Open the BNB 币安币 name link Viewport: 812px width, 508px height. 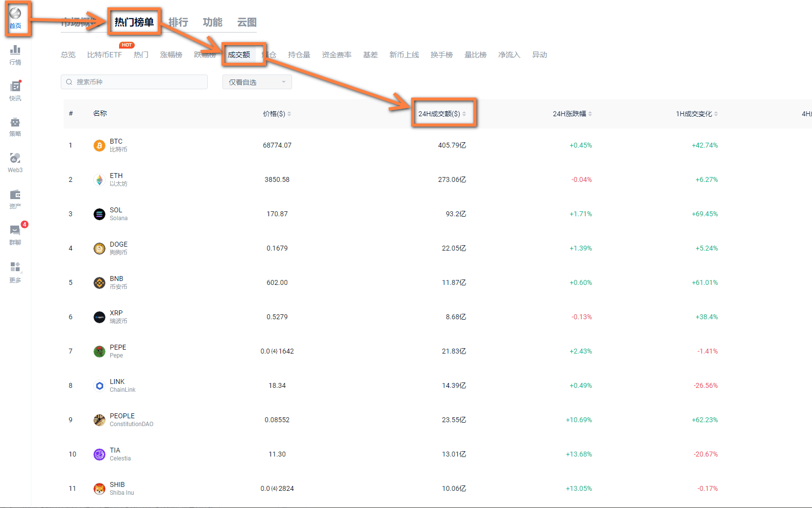[x=119, y=283]
